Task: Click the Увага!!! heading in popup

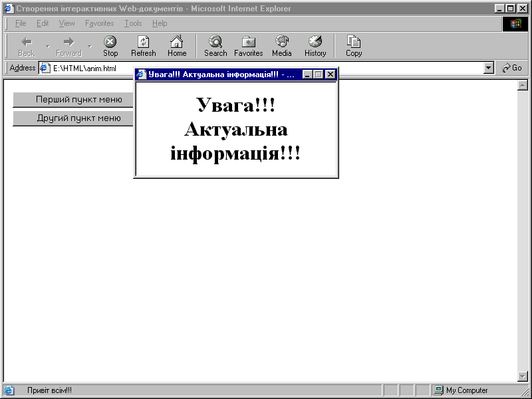Action: point(235,105)
